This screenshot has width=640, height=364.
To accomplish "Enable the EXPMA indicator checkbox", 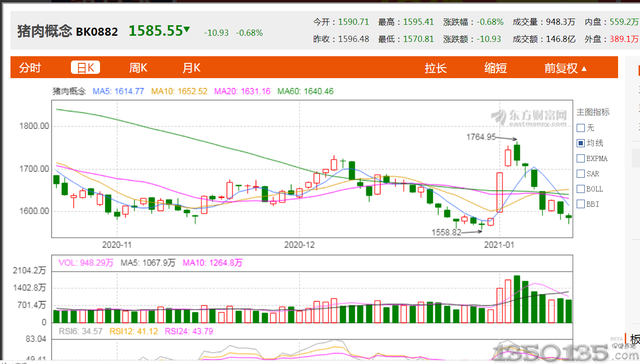I will coord(581,158).
